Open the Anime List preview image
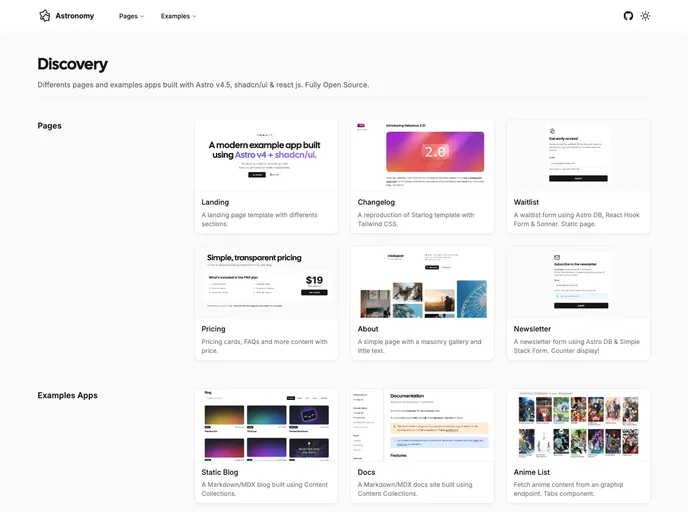688x512 pixels. tap(578, 424)
